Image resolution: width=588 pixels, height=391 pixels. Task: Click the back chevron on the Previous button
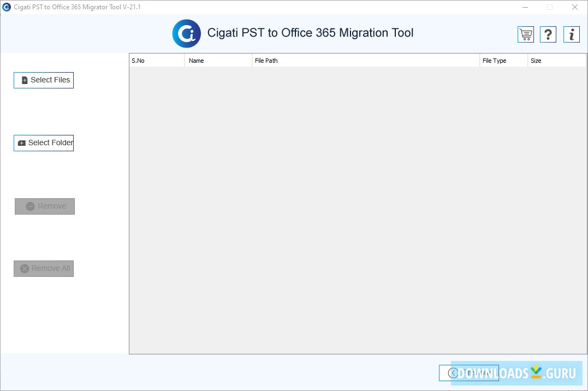[x=453, y=372]
